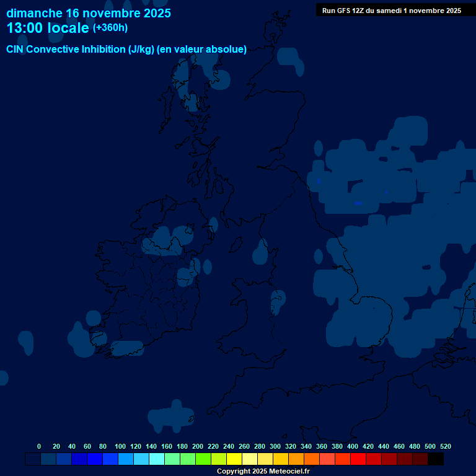
Task: Click the black swatch at legend's right end
Action: [436, 459]
